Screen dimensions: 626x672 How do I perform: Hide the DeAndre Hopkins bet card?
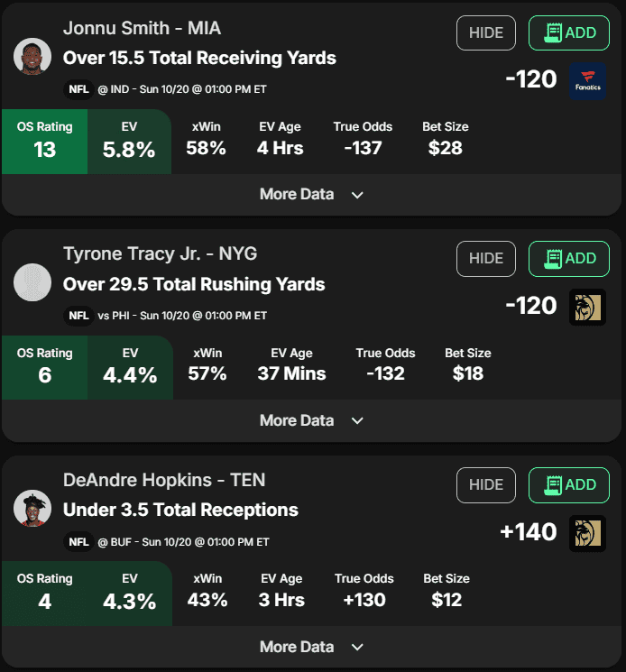pyautogui.click(x=486, y=485)
